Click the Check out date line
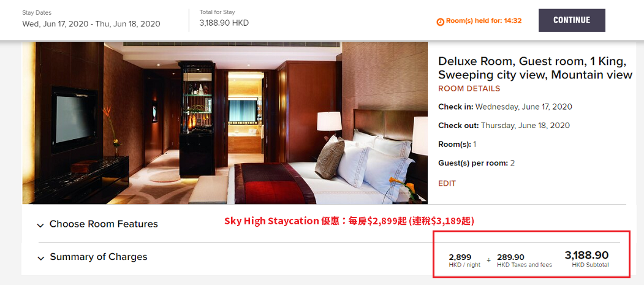Image resolution: width=644 pixels, height=285 pixels. (504, 125)
